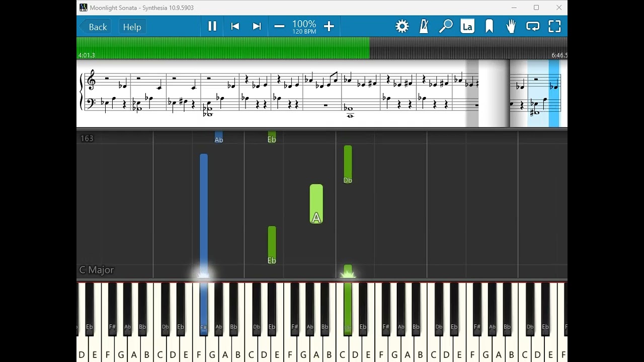Click the blue highlighted measure in sheet music

(544, 94)
